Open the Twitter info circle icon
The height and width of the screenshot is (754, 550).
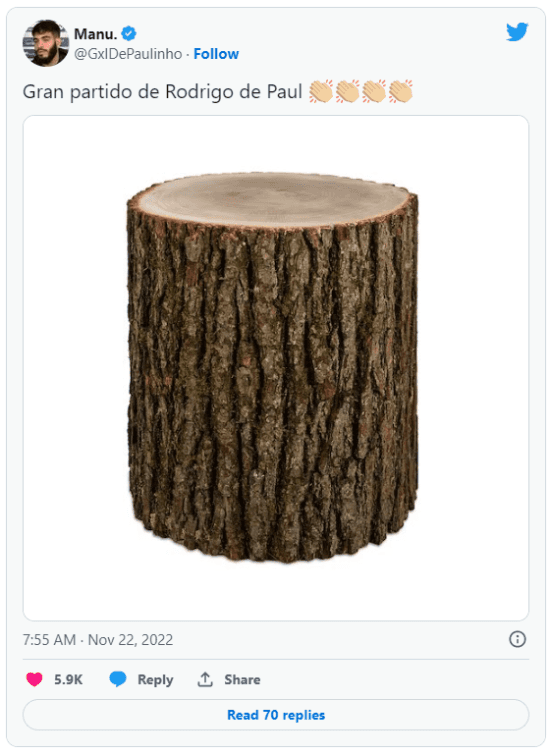click(x=517, y=640)
